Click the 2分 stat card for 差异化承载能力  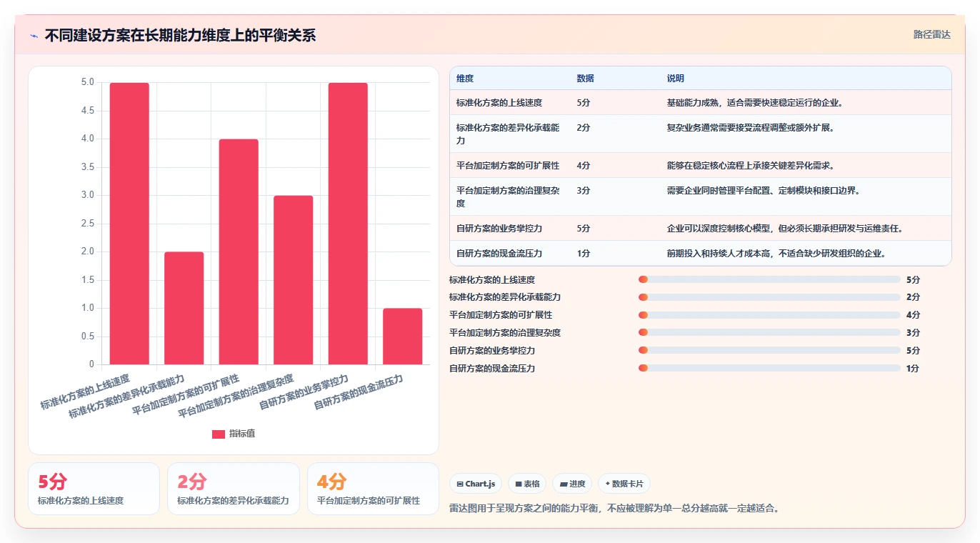234,489
